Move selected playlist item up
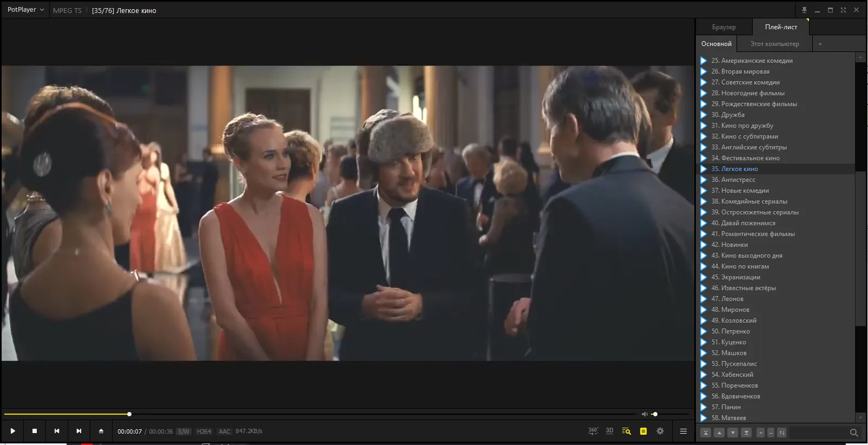This screenshot has height=445, width=868. click(x=719, y=433)
